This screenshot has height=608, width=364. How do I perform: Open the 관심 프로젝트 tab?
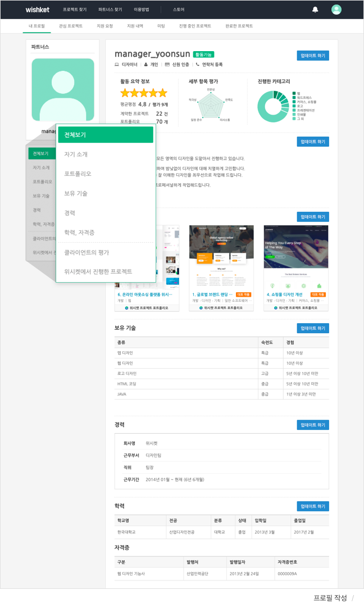click(x=70, y=26)
